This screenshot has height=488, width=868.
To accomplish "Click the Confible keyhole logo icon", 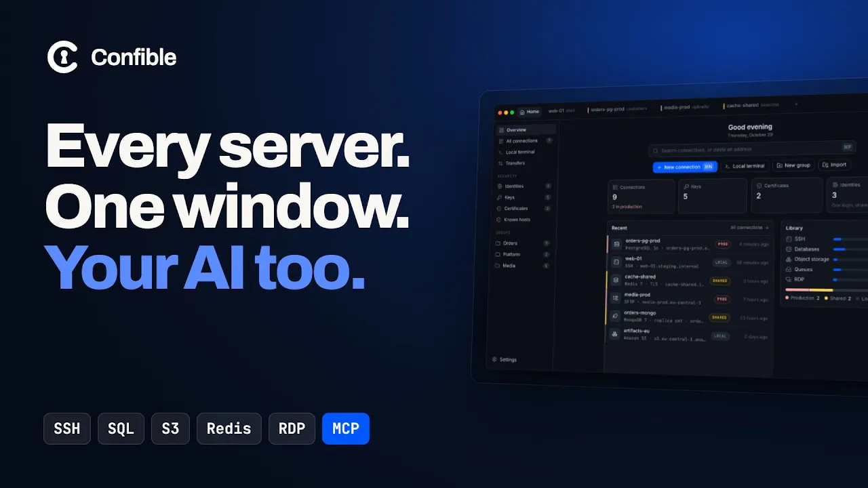I will 62,58.
